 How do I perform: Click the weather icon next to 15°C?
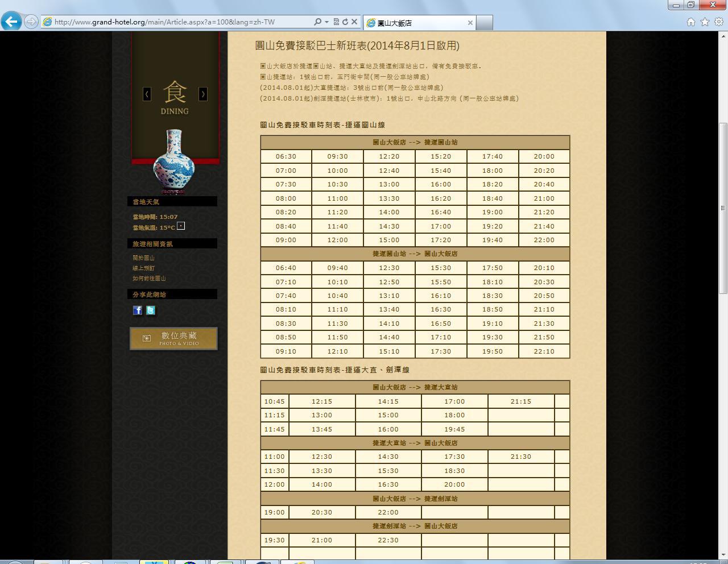tap(181, 226)
